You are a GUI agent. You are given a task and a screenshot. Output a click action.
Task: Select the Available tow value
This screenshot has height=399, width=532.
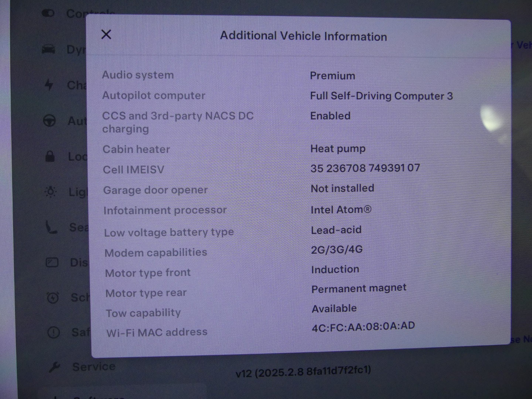pyautogui.click(x=334, y=308)
